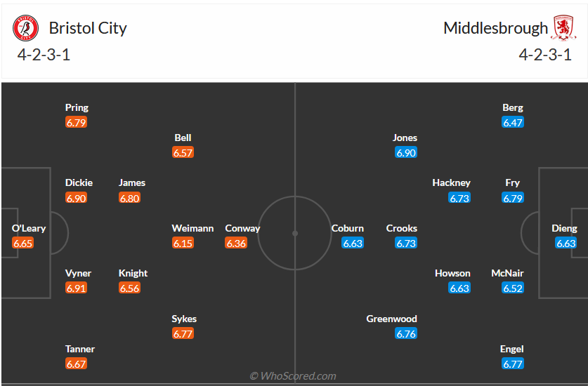588x386 pixels.
Task: Click Weimann's 6.15 rating badge
Action: [x=183, y=244]
